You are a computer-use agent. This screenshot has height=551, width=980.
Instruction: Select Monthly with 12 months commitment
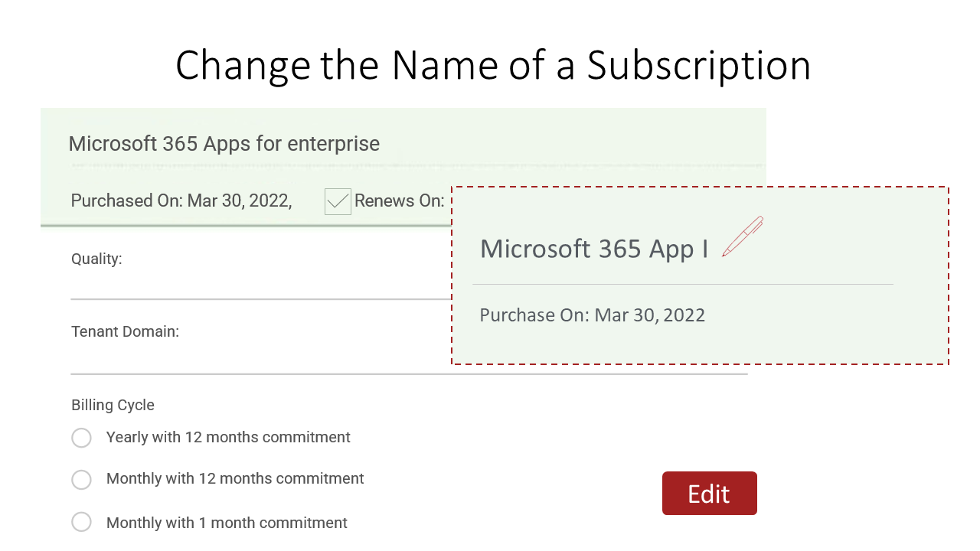[81, 480]
